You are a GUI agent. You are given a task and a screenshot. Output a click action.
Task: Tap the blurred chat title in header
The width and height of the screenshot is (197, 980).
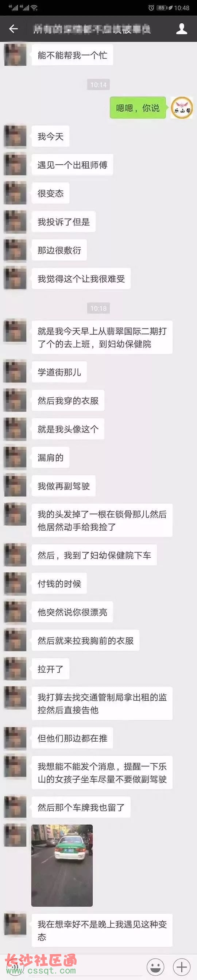[x=92, y=29]
